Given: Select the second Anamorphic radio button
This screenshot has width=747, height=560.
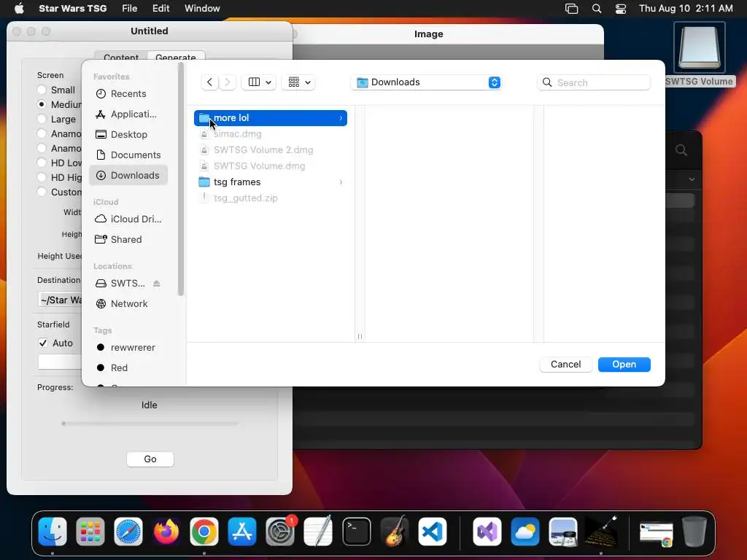Looking at the screenshot, I should click(x=42, y=148).
